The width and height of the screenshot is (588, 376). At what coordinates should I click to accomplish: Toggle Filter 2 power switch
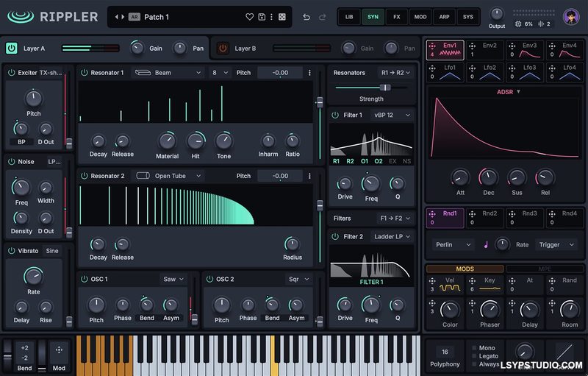335,237
